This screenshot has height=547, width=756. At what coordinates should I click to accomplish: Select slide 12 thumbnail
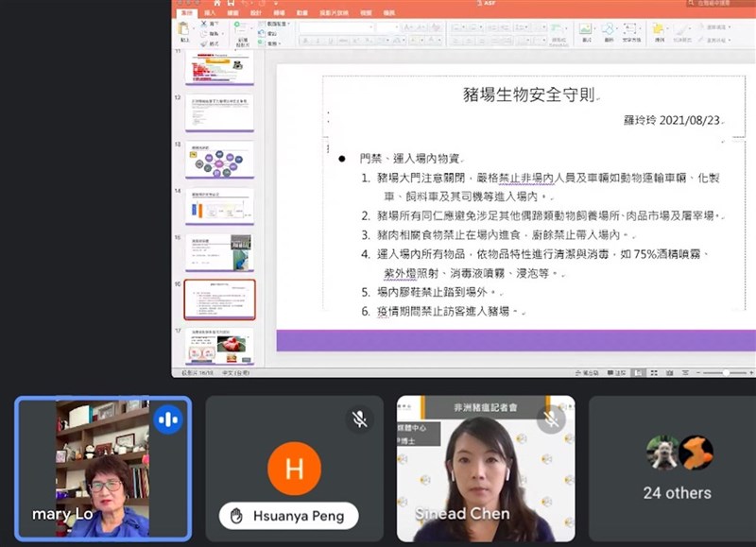[x=219, y=113]
